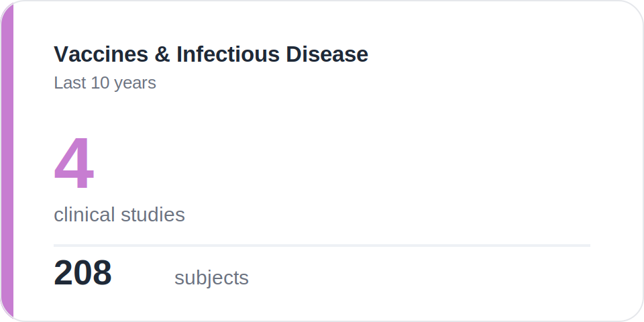
Task: Click the word Last in the subtitle
Action: coord(70,83)
